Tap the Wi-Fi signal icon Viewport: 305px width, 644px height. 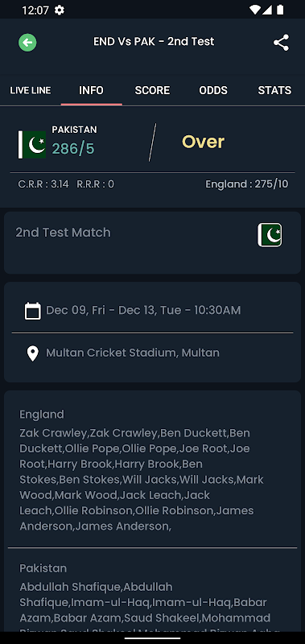pyautogui.click(x=254, y=10)
